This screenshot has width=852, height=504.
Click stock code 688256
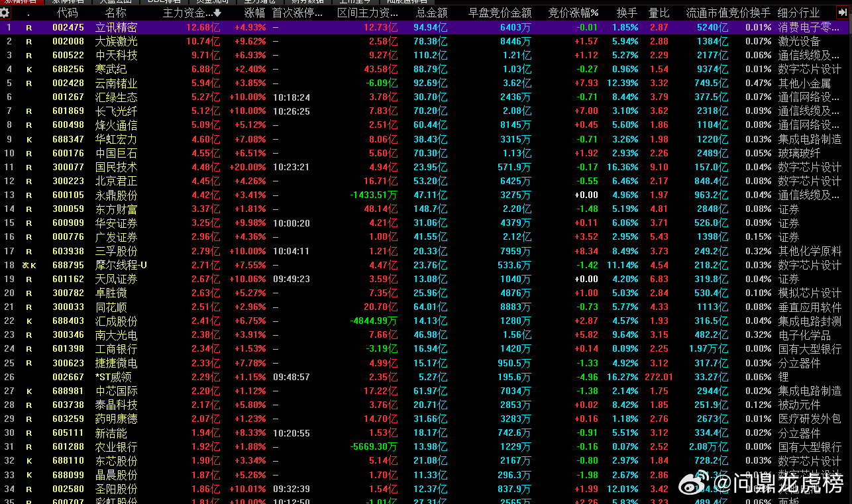click(68, 69)
